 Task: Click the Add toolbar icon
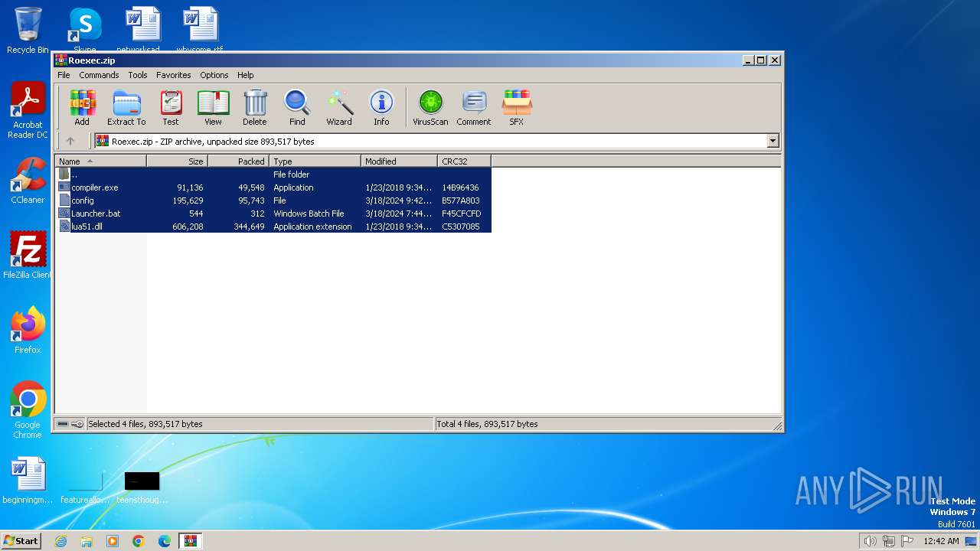point(82,107)
